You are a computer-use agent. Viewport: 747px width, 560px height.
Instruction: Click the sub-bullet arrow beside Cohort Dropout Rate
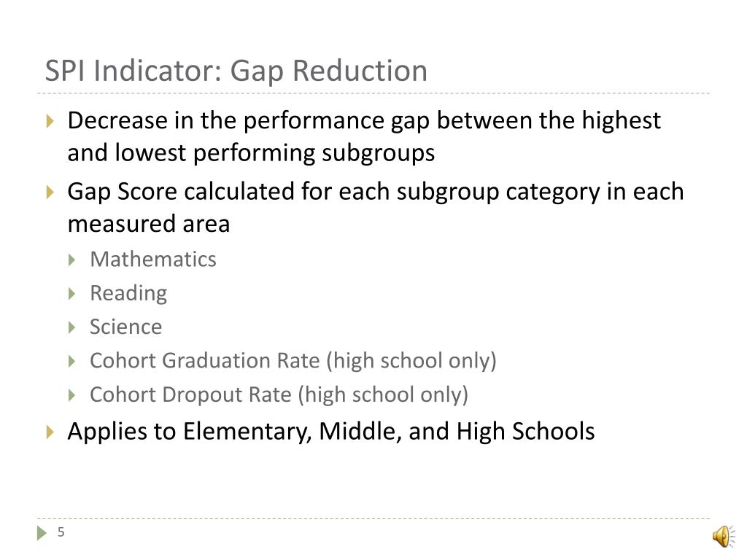coord(72,395)
